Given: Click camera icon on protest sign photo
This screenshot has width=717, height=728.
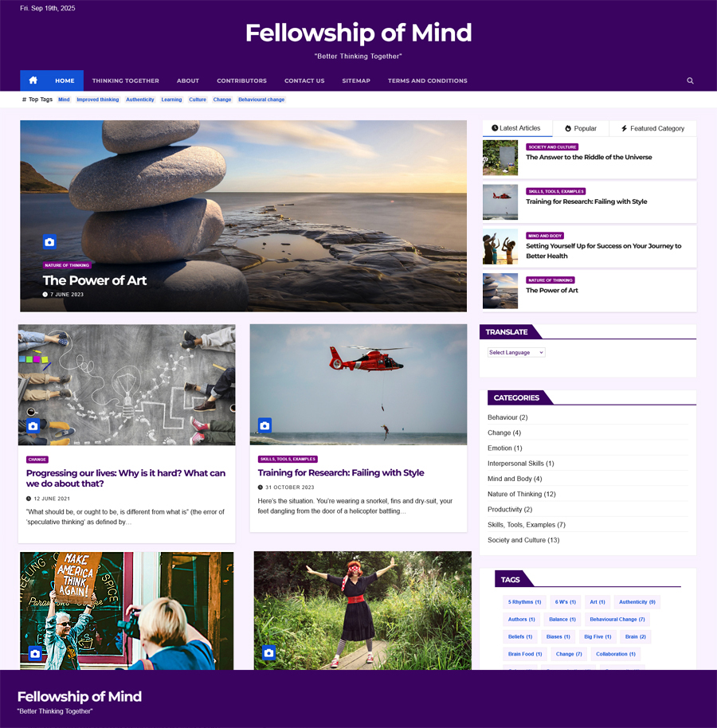Looking at the screenshot, I should pos(35,654).
